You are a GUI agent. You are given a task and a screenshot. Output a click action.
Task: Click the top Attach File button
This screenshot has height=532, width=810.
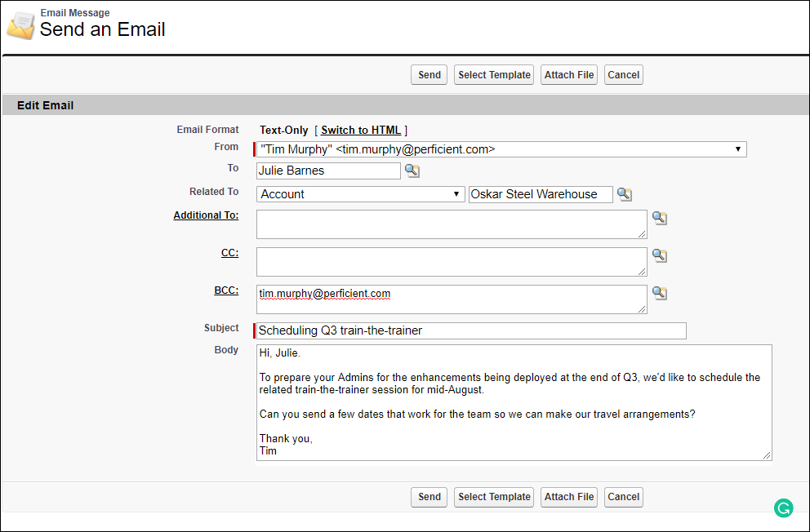point(569,75)
